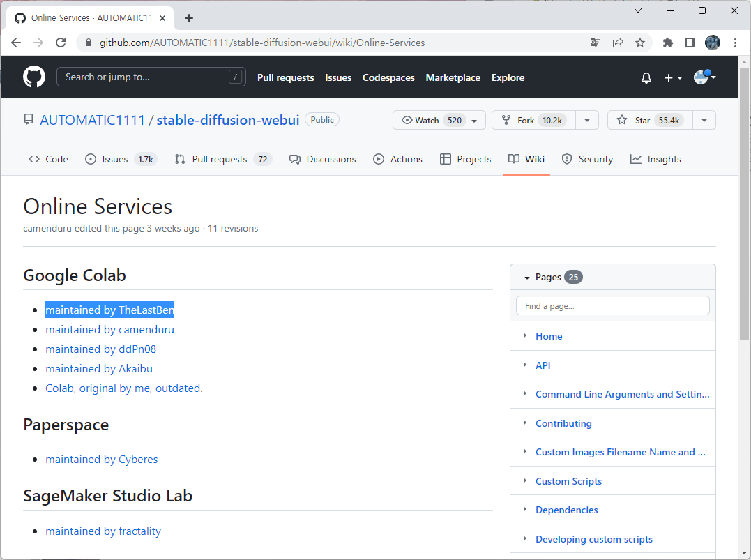Focus the Search or jump to field

[151, 77]
